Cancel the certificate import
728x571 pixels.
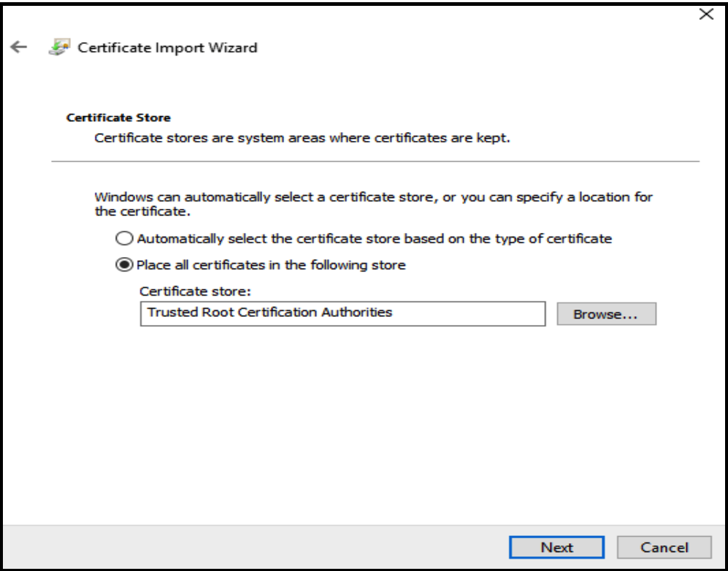coord(664,547)
